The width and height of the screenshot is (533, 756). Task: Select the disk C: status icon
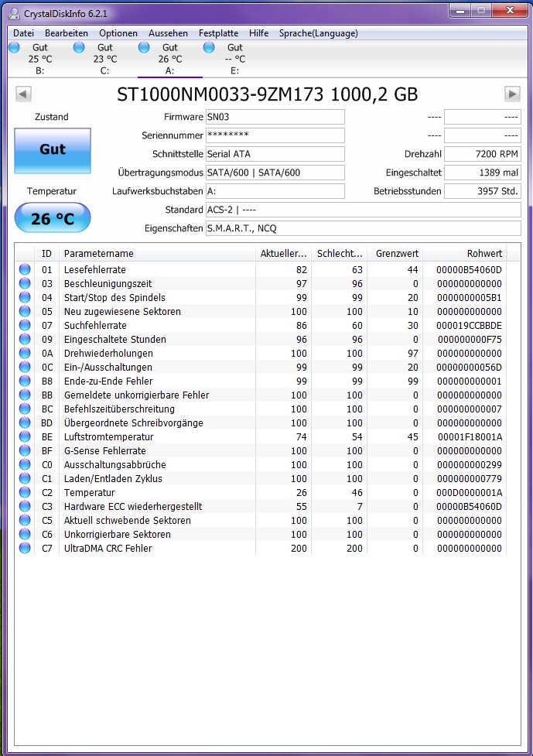pyautogui.click(x=79, y=47)
